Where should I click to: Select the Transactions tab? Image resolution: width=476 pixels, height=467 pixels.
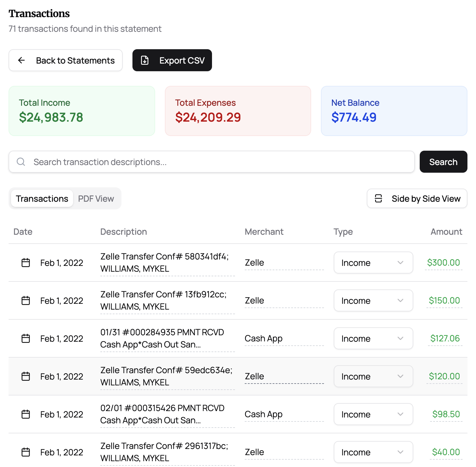[x=42, y=199]
